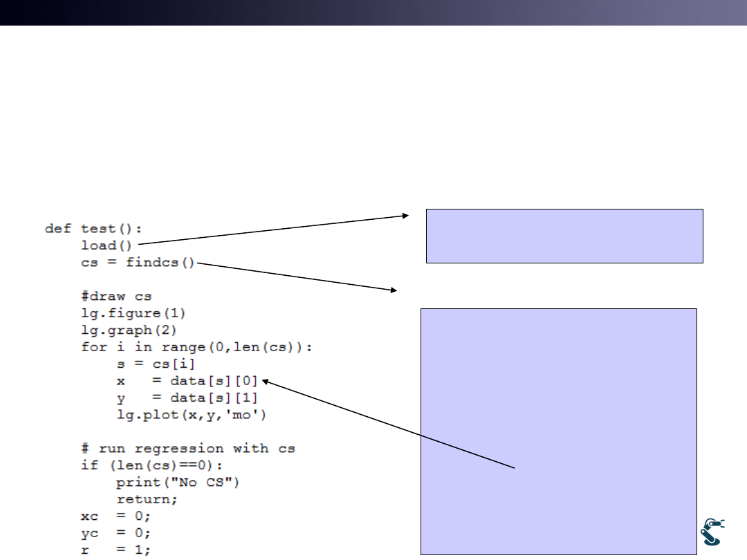
Task: Click the 'return;' statement
Action: 141,499
